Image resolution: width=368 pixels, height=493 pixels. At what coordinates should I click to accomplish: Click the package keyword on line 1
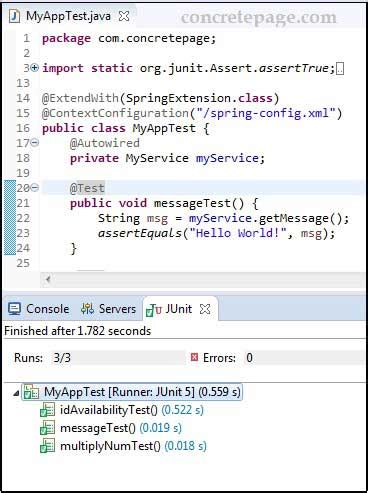click(x=66, y=38)
